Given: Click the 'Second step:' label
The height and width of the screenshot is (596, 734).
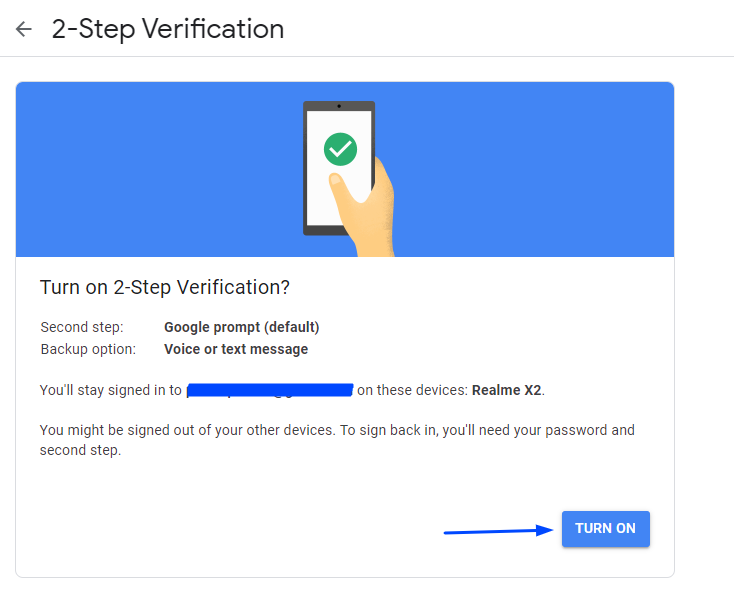Looking at the screenshot, I should [82, 327].
